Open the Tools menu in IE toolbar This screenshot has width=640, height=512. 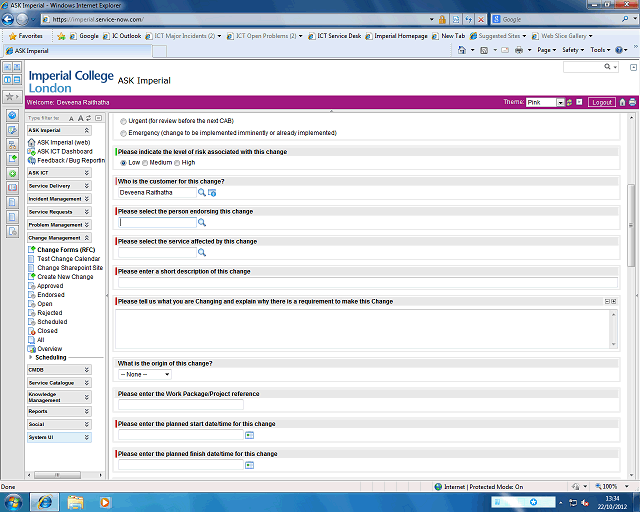600,49
